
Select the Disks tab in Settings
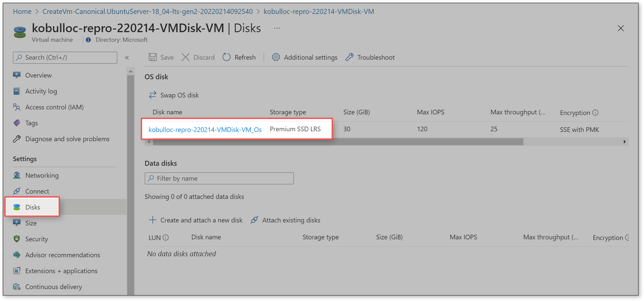coord(32,207)
